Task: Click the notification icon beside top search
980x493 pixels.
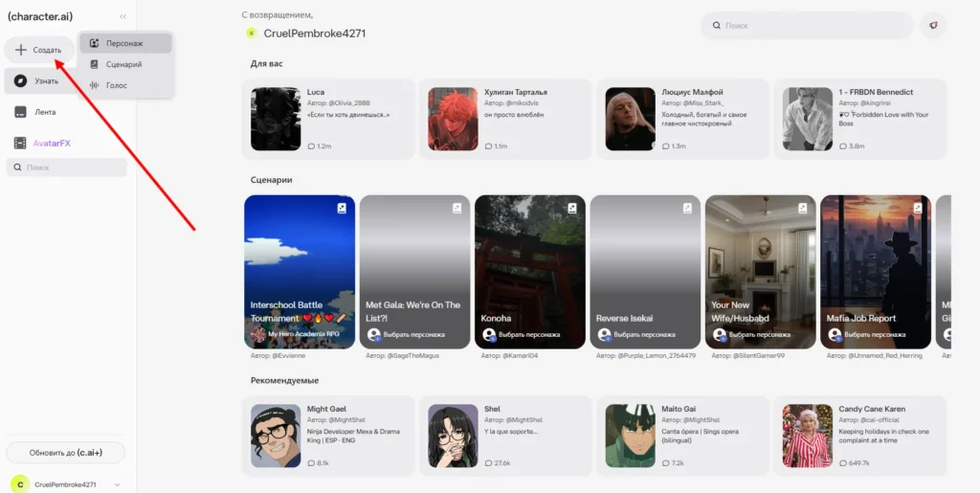Action: click(933, 26)
